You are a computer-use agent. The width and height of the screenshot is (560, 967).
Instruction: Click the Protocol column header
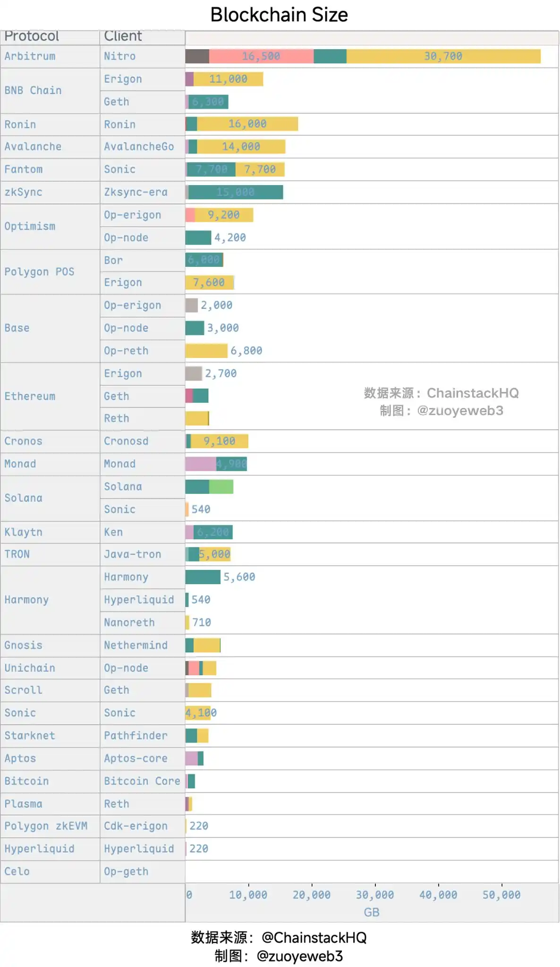click(x=32, y=36)
